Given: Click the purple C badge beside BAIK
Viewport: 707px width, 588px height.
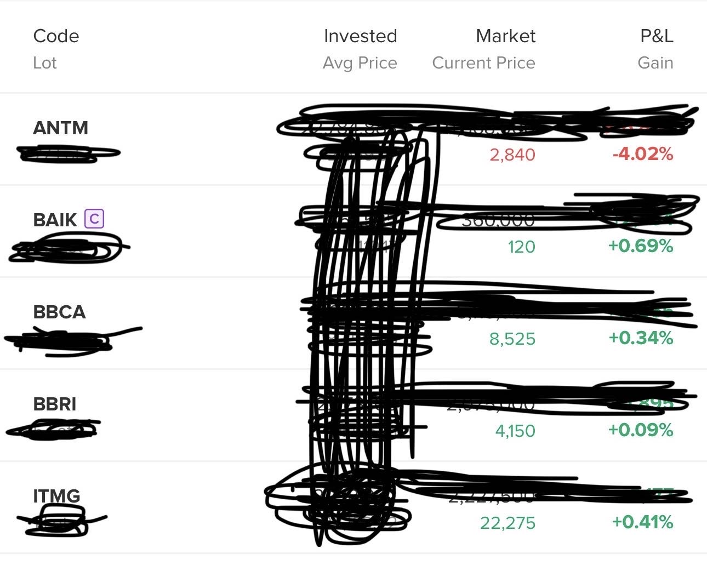Looking at the screenshot, I should tap(94, 219).
